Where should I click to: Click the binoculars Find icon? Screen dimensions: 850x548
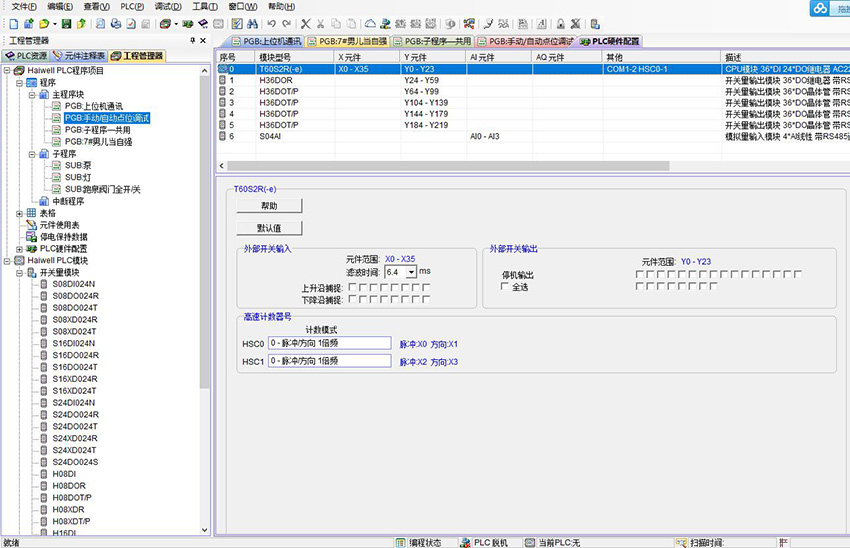pos(250,23)
